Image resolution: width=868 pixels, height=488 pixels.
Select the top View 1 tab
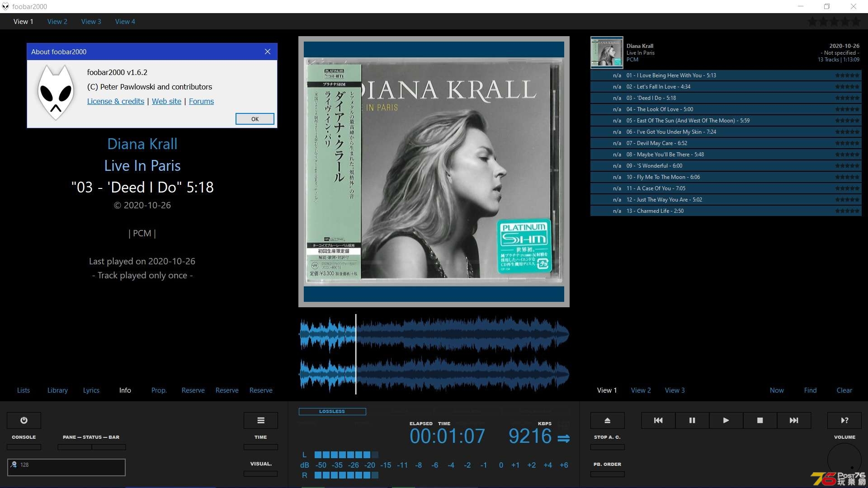[x=23, y=22]
